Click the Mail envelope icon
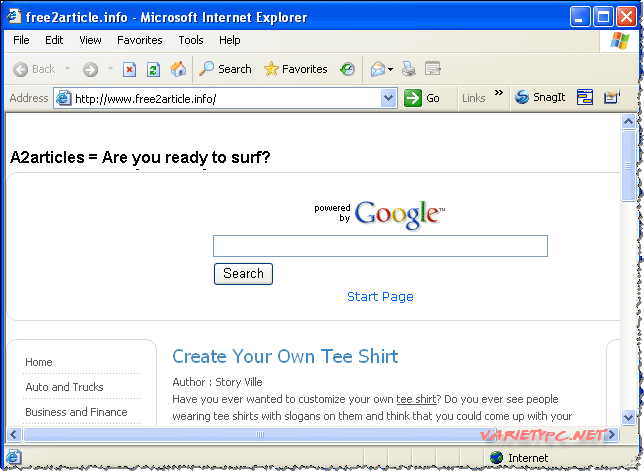Screen dimensions: 644x471 click(377, 69)
